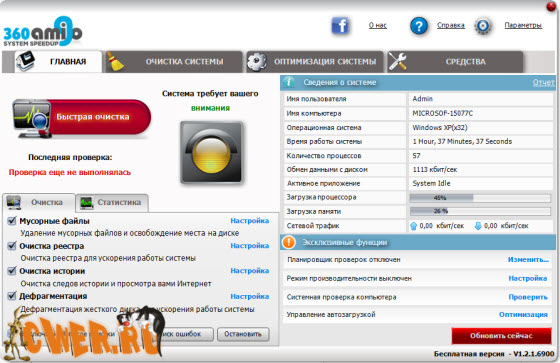Click the yellow status light indicator
This screenshot has width=560, height=363.
pyautogui.click(x=211, y=153)
